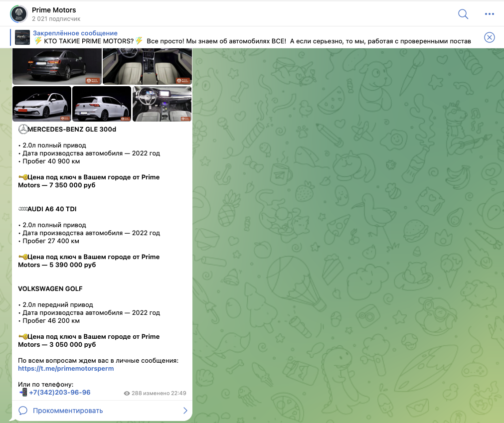This screenshot has width=504, height=423.
Task: Expand comments using the right chevron
Action: (185, 411)
